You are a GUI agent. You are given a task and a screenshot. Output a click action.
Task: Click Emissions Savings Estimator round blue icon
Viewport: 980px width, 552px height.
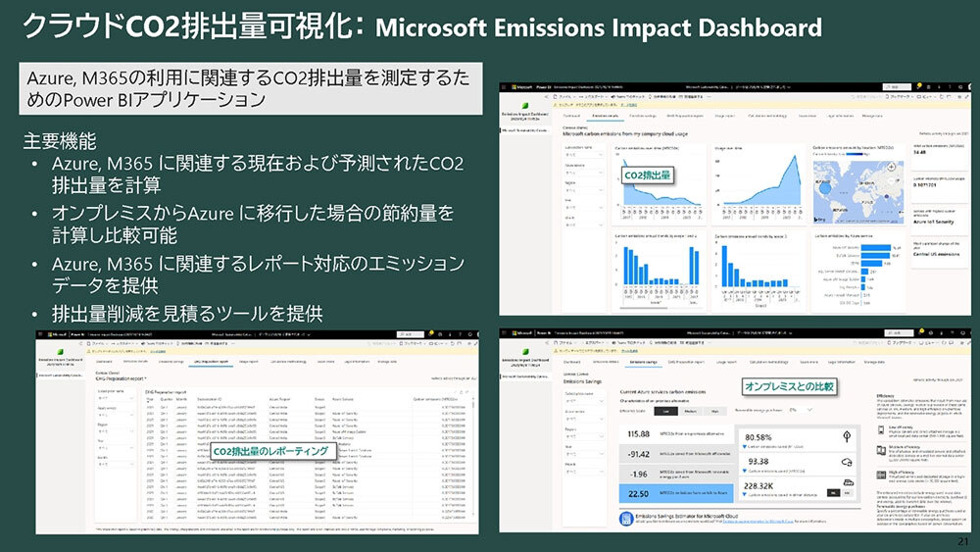(x=625, y=519)
